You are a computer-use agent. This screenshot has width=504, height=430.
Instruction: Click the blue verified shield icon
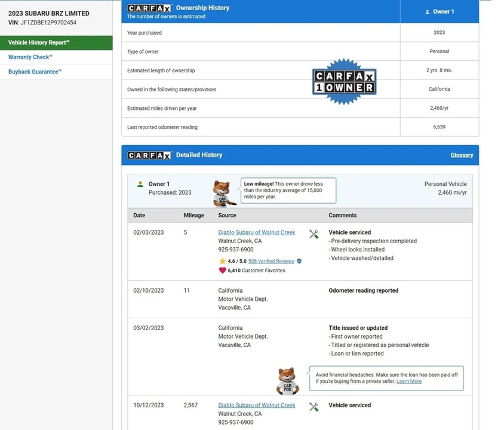(299, 261)
